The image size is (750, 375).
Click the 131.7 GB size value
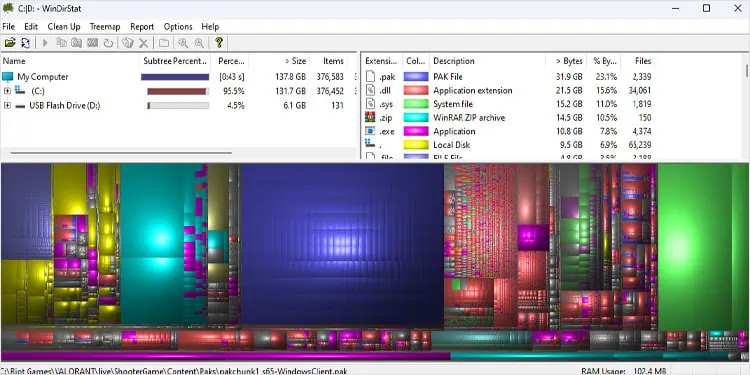click(290, 91)
